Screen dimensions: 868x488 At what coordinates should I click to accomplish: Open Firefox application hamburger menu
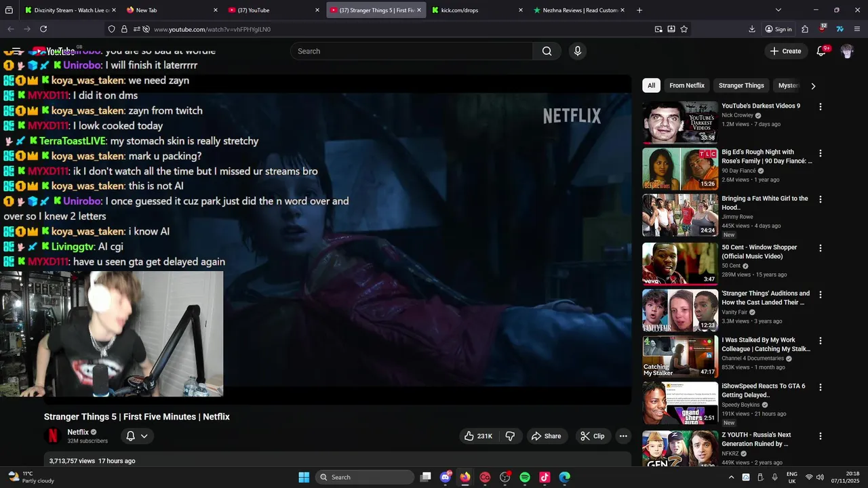(857, 29)
